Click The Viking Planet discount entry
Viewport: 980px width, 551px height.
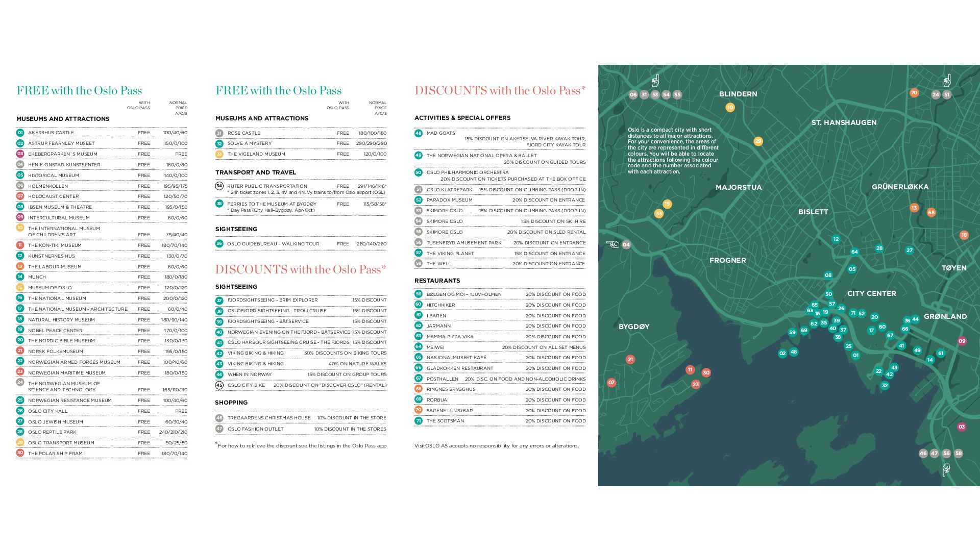click(450, 253)
